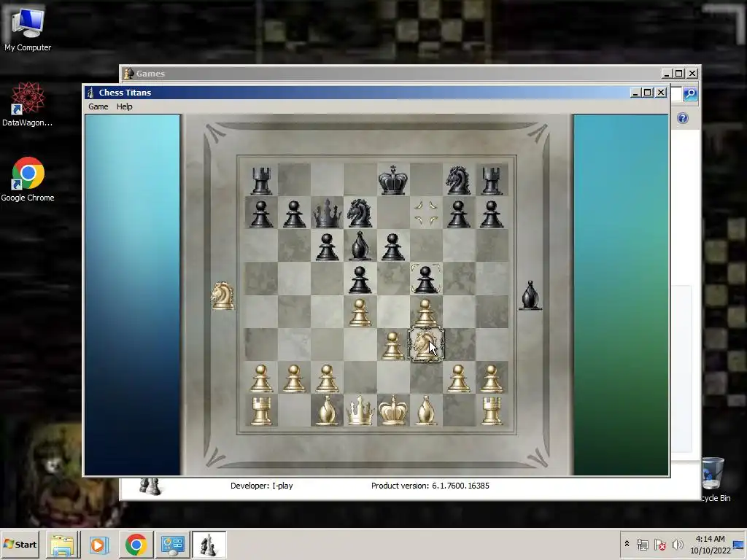Image resolution: width=747 pixels, height=560 pixels.
Task: Click the Chess Titans title bar icon
Action: [90, 93]
